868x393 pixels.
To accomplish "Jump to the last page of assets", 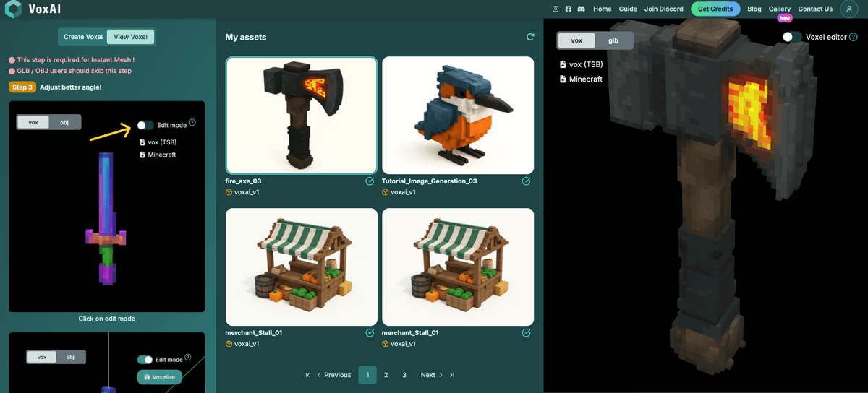I will [x=452, y=375].
